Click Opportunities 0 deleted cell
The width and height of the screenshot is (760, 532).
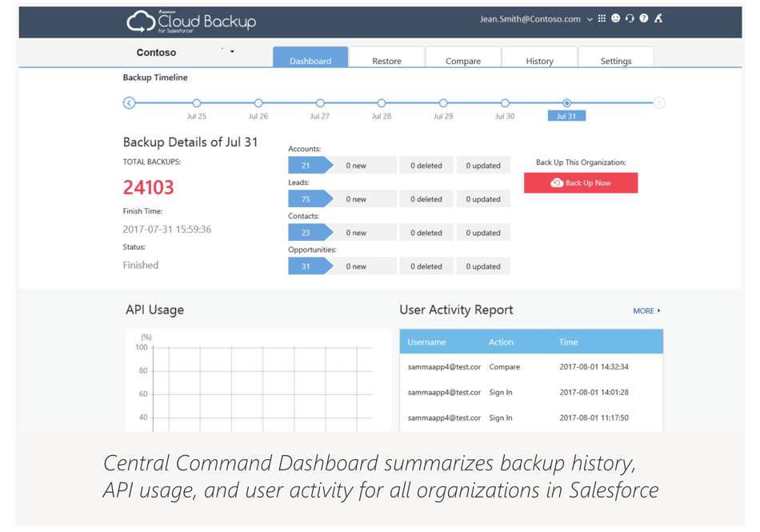point(426,266)
